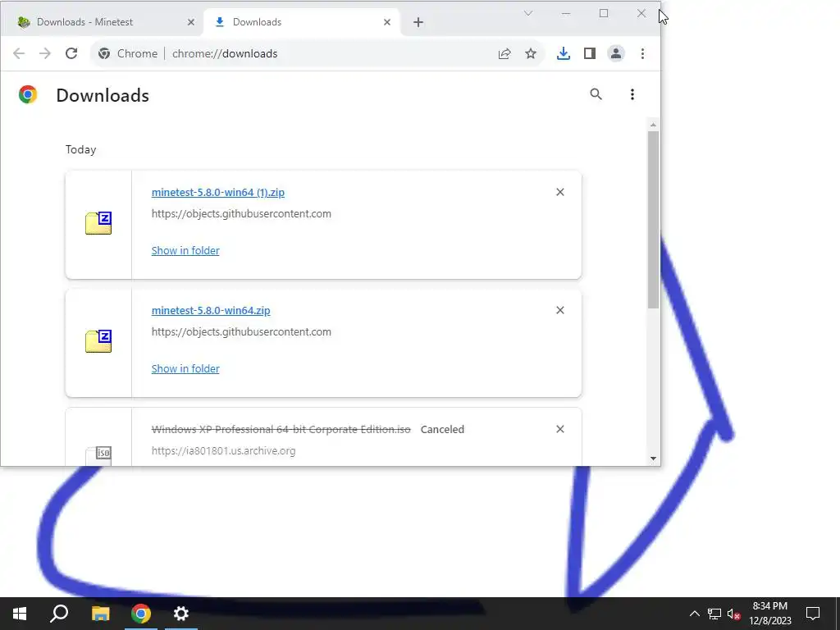The image size is (840, 630).
Task: Show minetest-5.8.0-win64 (1).zip in folder
Action: tap(185, 251)
